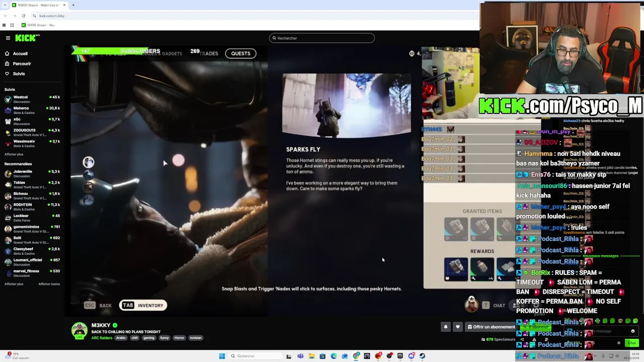
Task: Click Locklear channel avatar
Action: coord(8,218)
